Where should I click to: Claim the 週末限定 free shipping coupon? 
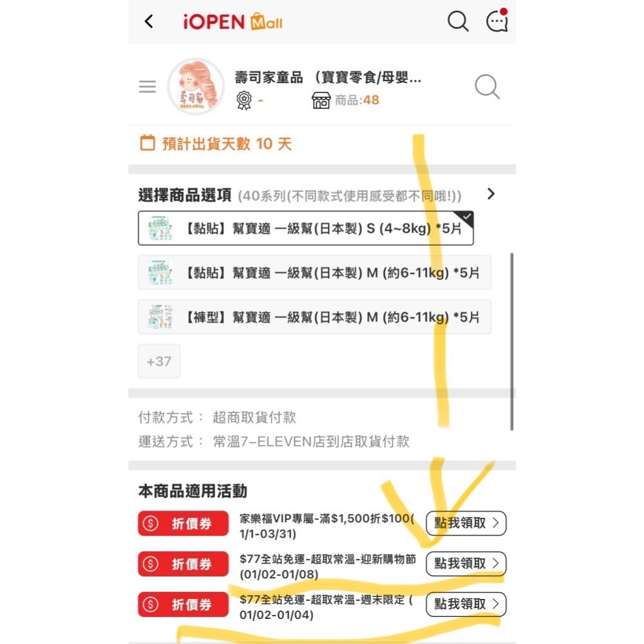tap(466, 604)
